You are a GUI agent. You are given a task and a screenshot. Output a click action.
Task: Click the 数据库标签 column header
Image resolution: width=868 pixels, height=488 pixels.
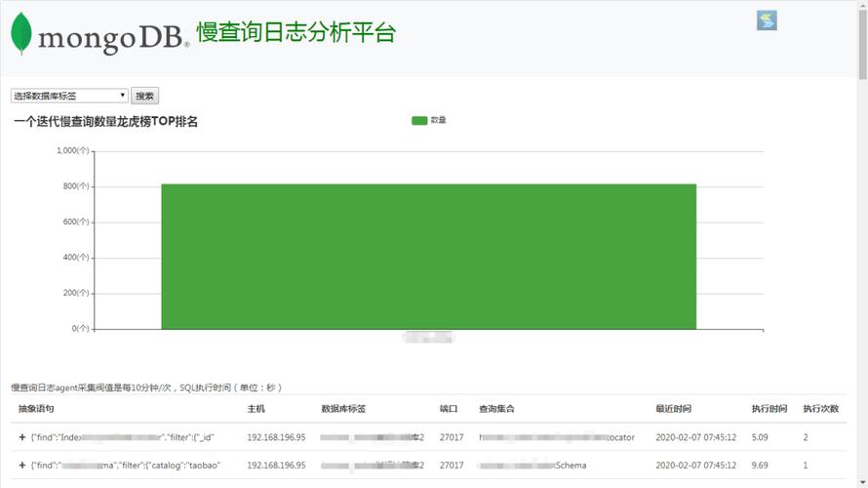point(343,409)
